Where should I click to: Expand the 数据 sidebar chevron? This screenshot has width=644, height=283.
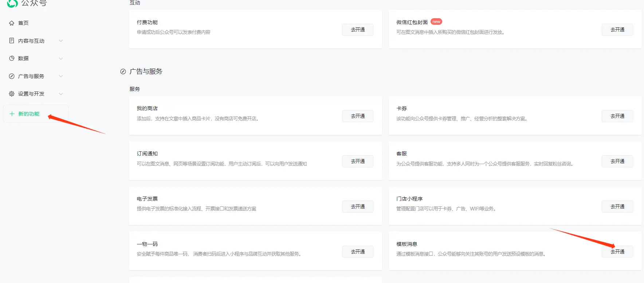[61, 58]
